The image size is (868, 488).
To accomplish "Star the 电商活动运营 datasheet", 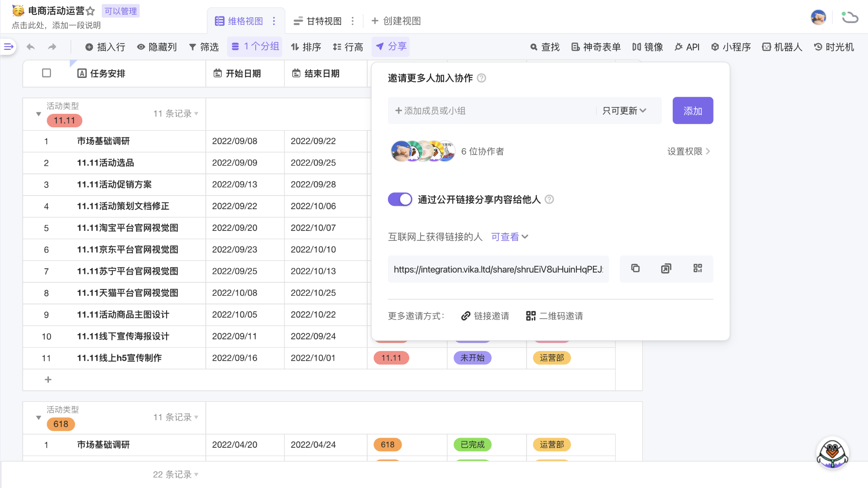I will click(91, 11).
